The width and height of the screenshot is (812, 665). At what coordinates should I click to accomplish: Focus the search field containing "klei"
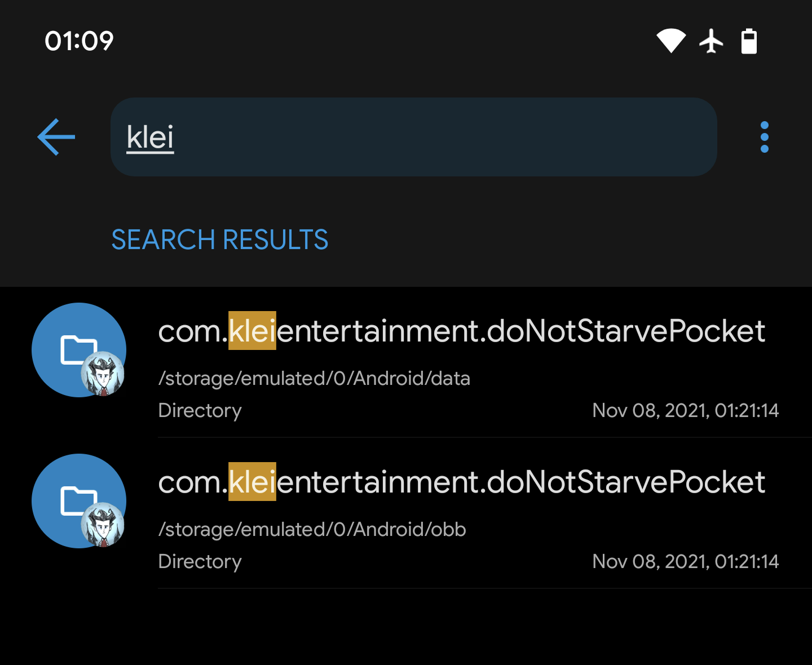coord(413,137)
